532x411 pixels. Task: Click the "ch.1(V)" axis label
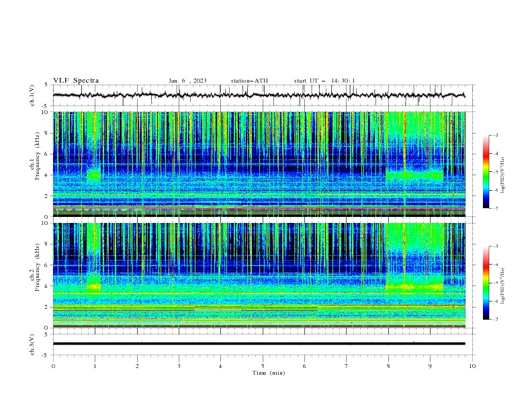32,95
